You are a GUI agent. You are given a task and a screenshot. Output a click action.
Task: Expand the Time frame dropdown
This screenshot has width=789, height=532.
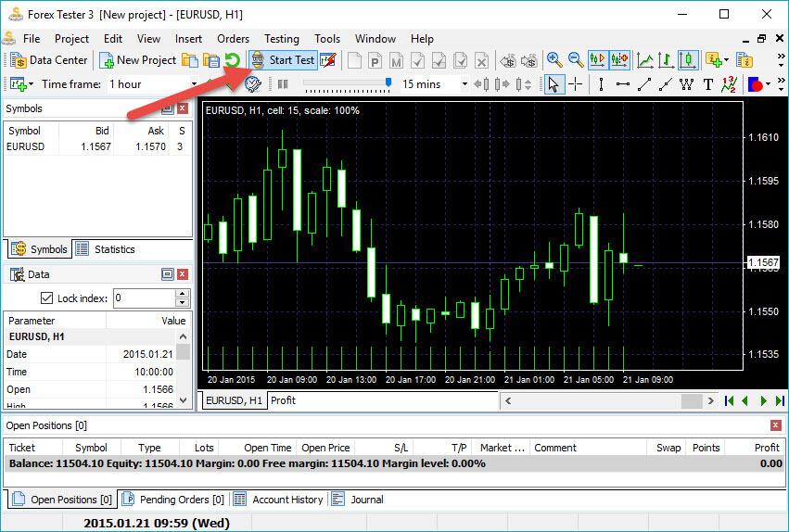[195, 84]
